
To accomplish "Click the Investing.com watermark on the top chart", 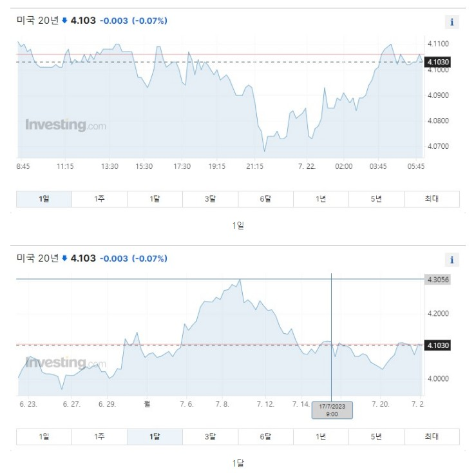I will pyautogui.click(x=66, y=125).
